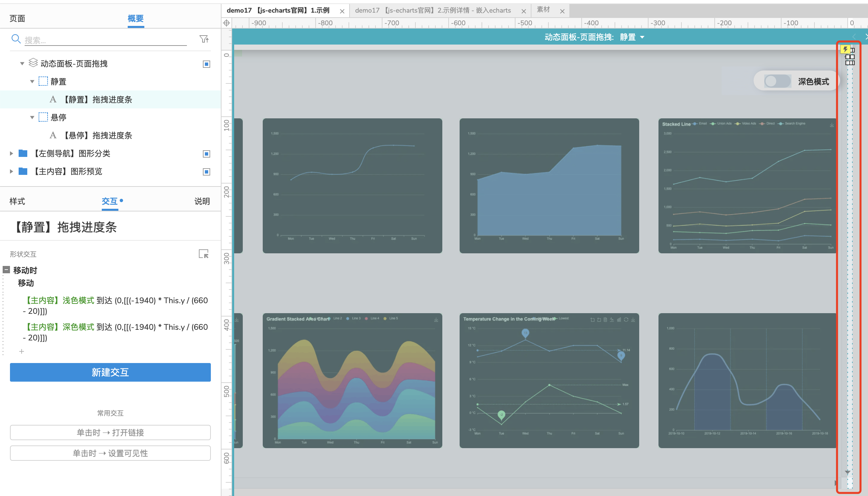
Task: Toggle the blue square beside 【主内容】图形预览
Action: tap(207, 172)
